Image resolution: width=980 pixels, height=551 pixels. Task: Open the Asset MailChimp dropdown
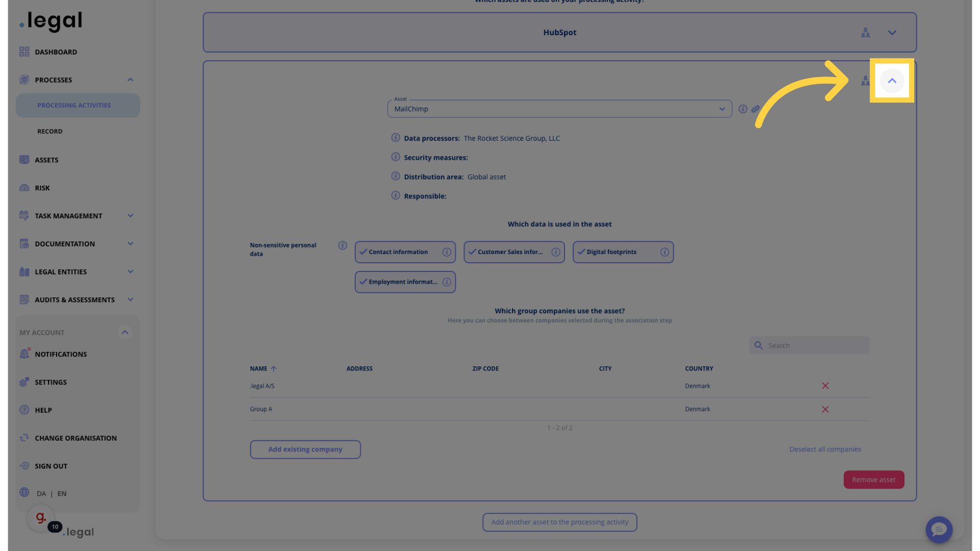(559, 109)
